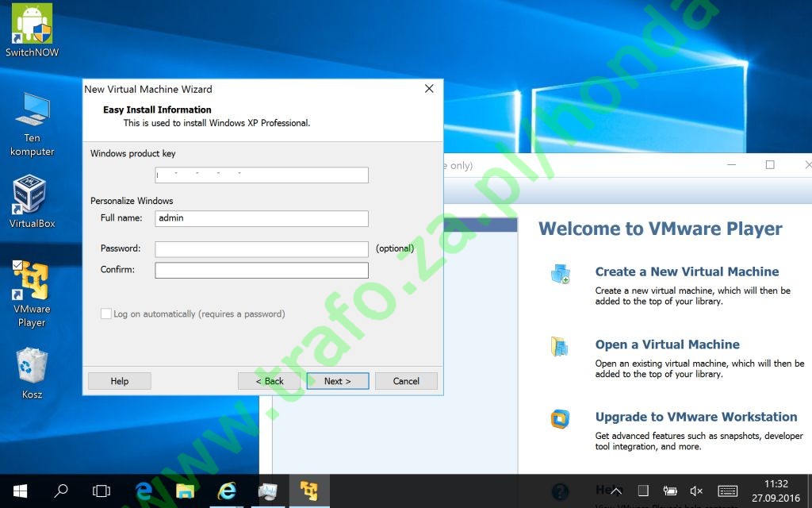Select the SwitchNOW desktop shortcut
The width and height of the screenshot is (812, 508).
[32, 30]
